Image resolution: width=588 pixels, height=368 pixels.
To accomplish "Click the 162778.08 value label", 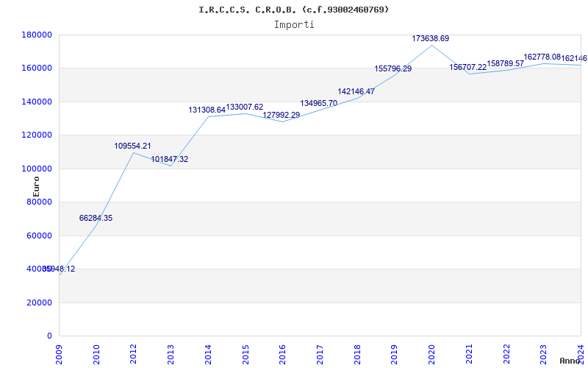I will (542, 57).
